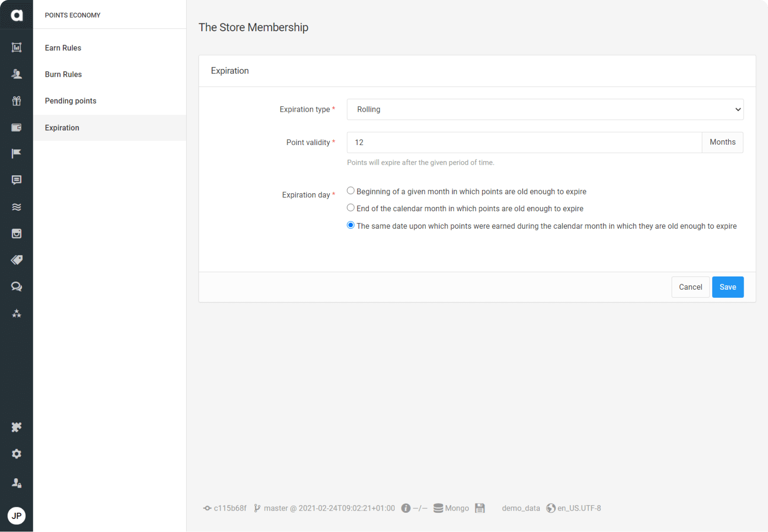Select beginning of month expiration option
Image resolution: width=768 pixels, height=532 pixels.
350,191
